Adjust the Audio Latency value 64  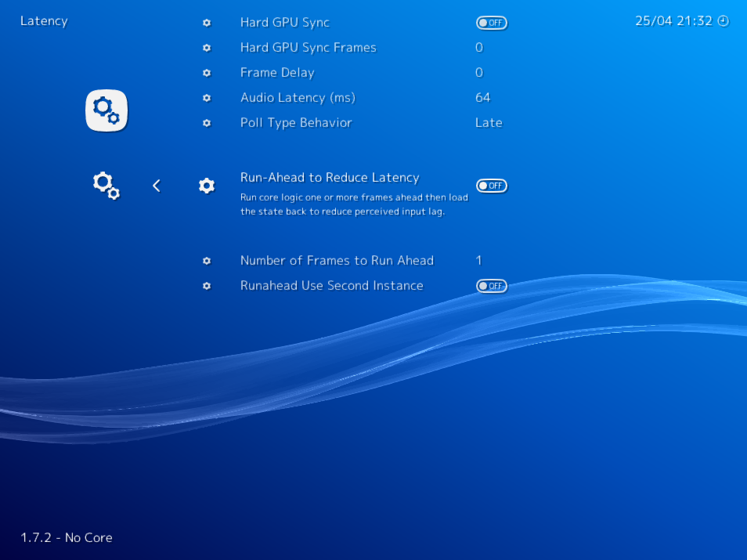(482, 98)
